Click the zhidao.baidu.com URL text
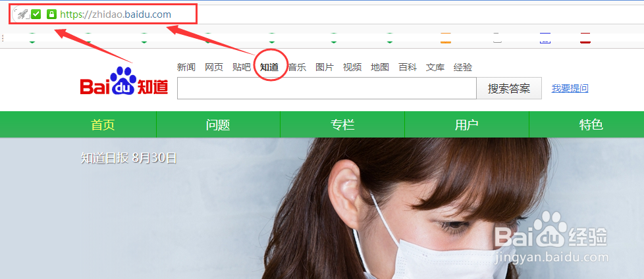 [115, 14]
